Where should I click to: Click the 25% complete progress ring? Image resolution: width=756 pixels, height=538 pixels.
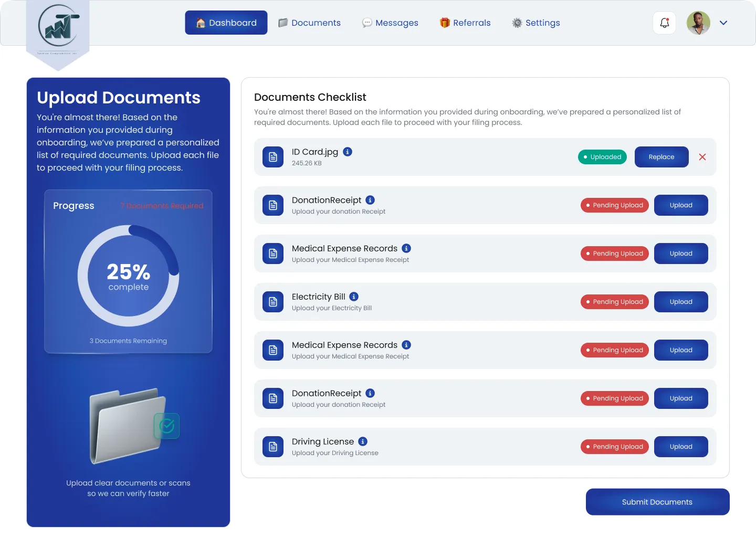click(129, 276)
